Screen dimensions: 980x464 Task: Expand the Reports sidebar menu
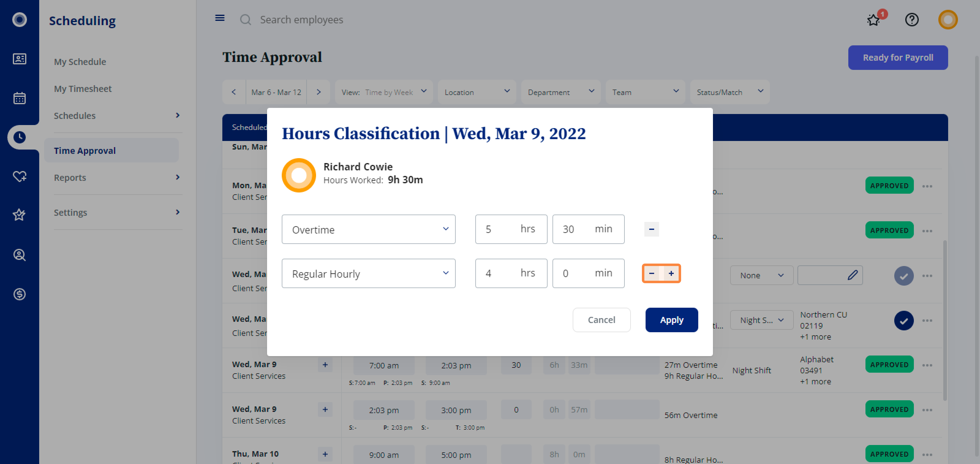pyautogui.click(x=116, y=177)
